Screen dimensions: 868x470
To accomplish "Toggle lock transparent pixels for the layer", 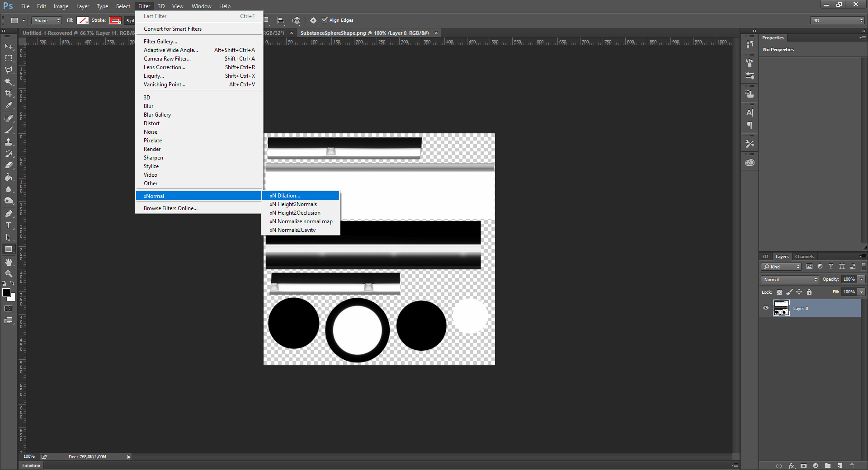I will tap(779, 292).
